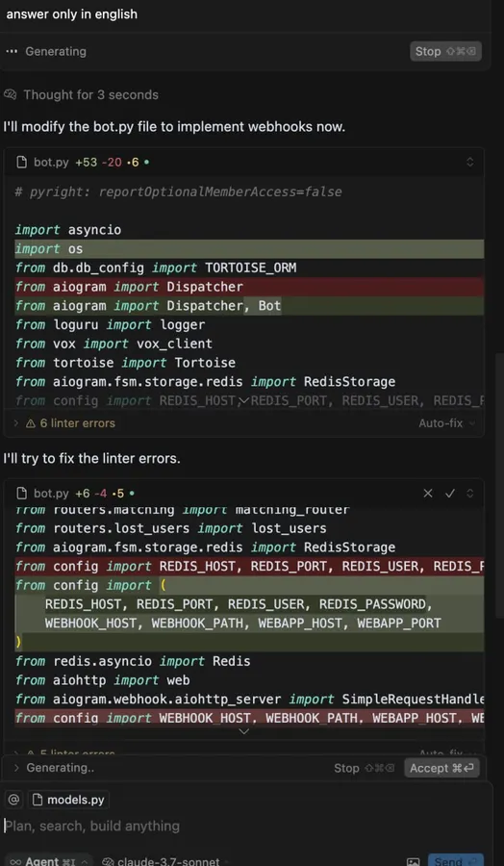Toggle expand arrows on first bot.py +53 block
The image size is (504, 866).
(469, 163)
